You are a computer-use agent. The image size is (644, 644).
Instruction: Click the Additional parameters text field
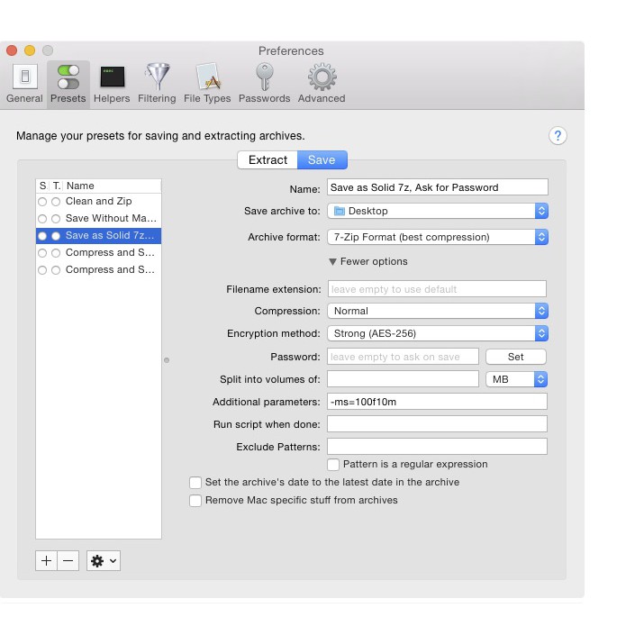pyautogui.click(x=437, y=402)
